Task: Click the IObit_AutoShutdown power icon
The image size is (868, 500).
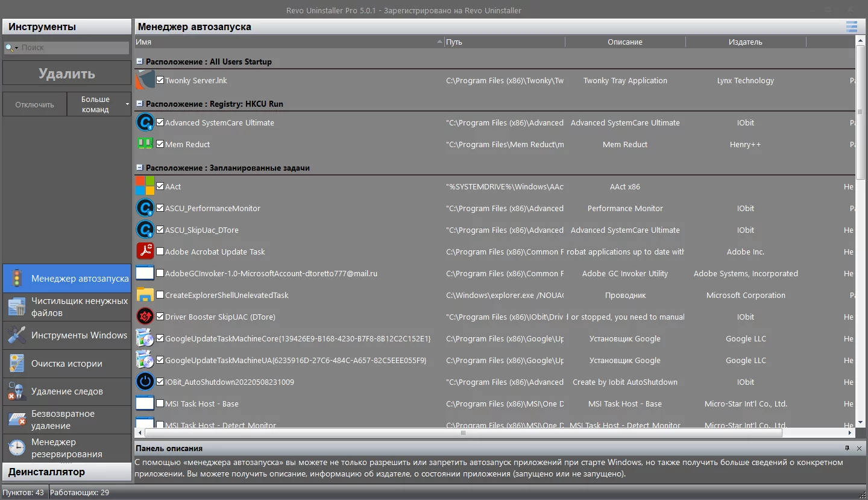Action: click(145, 382)
